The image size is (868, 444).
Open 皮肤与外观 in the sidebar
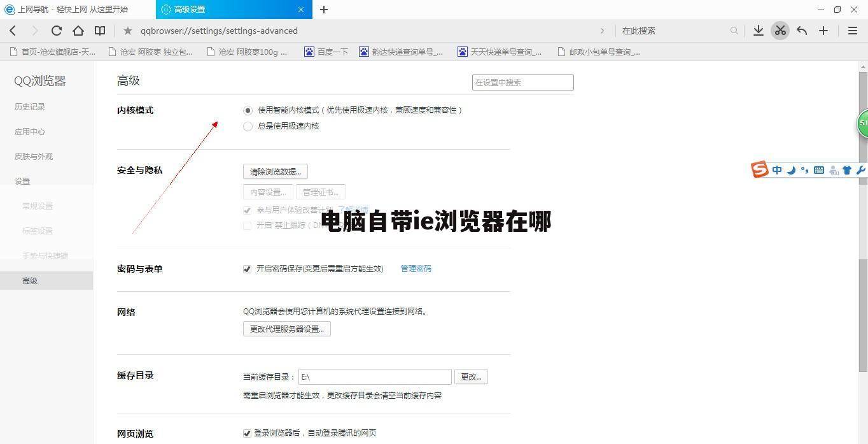[34, 157]
